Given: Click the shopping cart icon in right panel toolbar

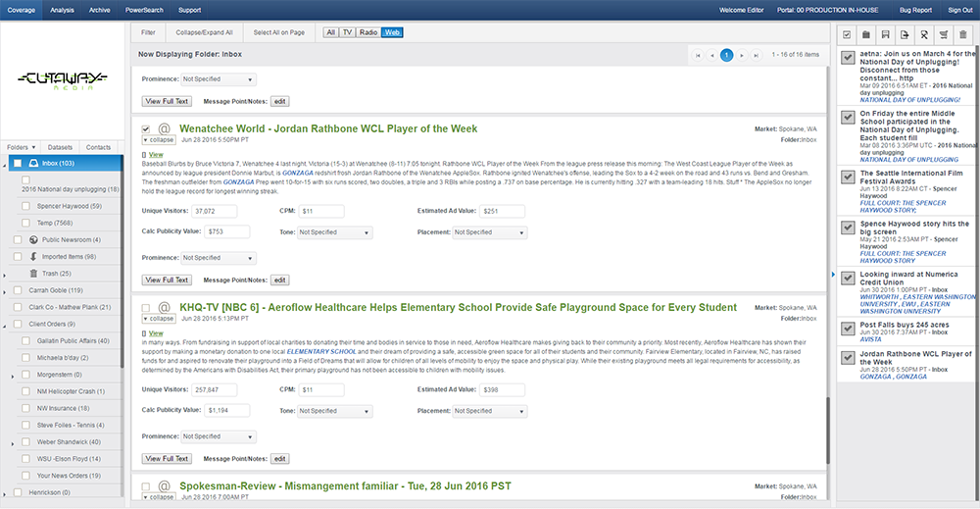Looking at the screenshot, I should point(944,35).
